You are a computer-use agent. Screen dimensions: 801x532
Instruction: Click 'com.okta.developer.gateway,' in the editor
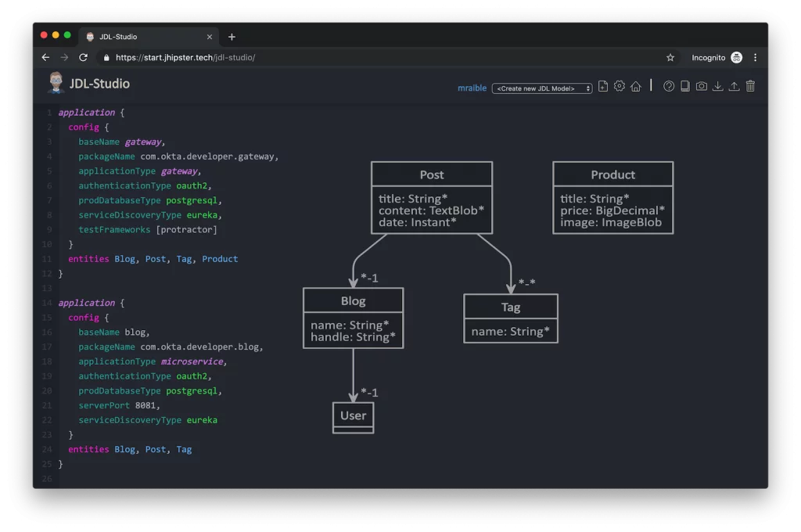tap(210, 157)
